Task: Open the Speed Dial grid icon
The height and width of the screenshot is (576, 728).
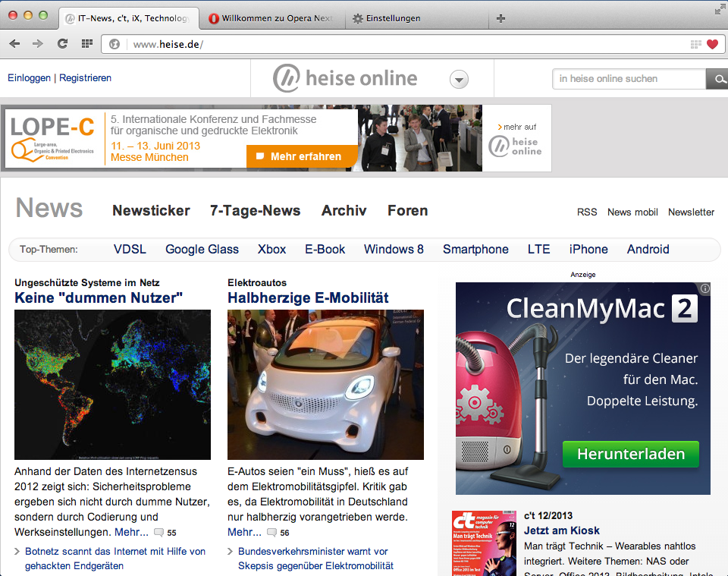Action: pos(86,44)
